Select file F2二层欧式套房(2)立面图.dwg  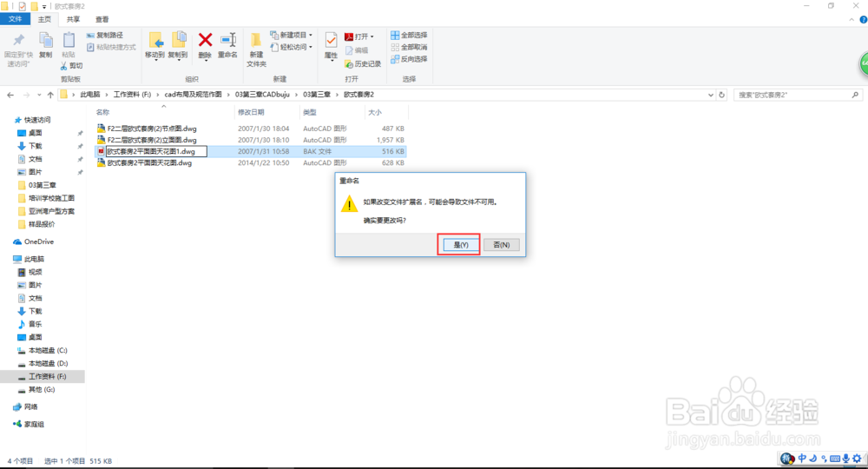[152, 140]
